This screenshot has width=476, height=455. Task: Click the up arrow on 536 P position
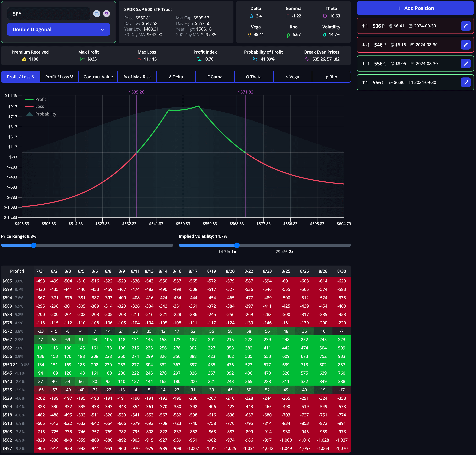click(x=364, y=26)
